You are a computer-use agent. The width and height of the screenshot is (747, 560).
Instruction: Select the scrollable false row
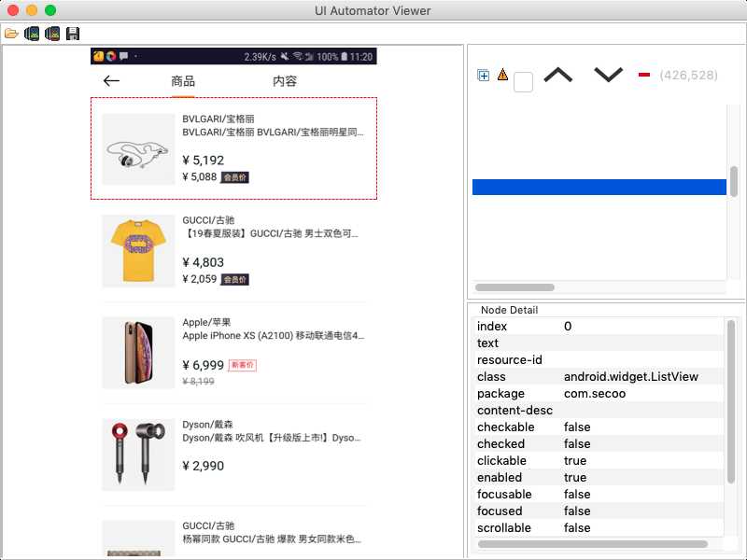pyautogui.click(x=599, y=528)
